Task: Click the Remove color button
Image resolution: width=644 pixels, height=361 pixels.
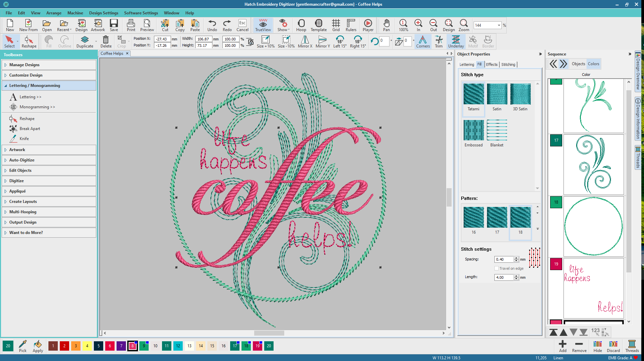Action: (579, 346)
